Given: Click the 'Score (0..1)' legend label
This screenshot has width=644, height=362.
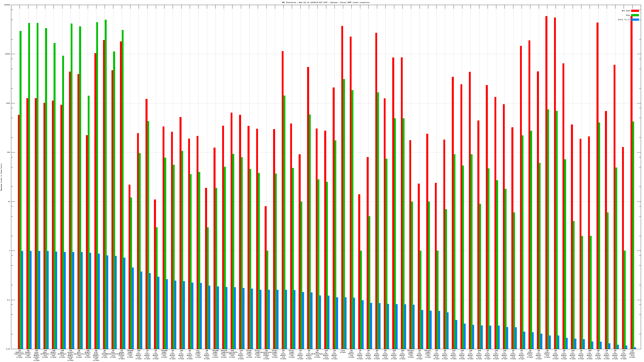Looking at the screenshot, I should pyautogui.click(x=624, y=20).
